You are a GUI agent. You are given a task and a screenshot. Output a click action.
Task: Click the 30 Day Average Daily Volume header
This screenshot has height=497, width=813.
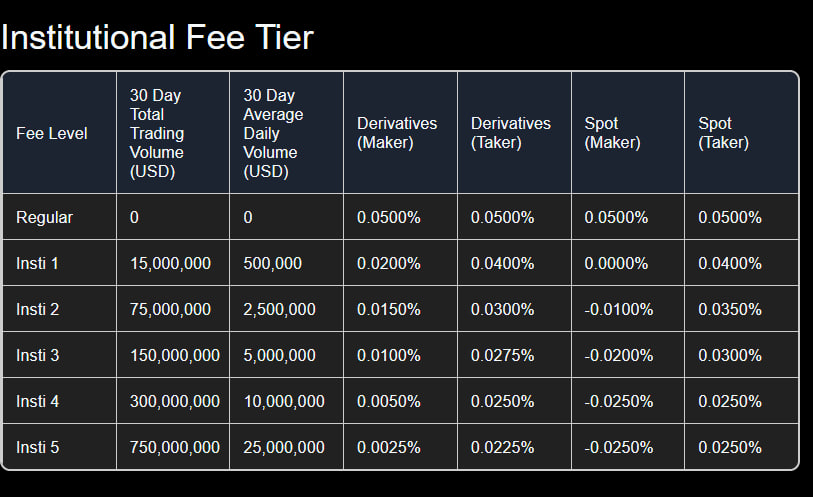coord(273,133)
